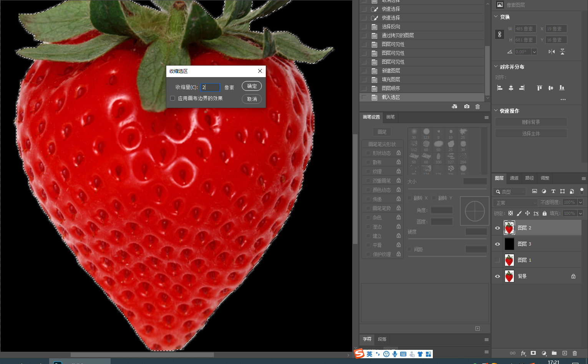
Task: Flip horizontal icon in Transform section
Action: pyautogui.click(x=552, y=51)
